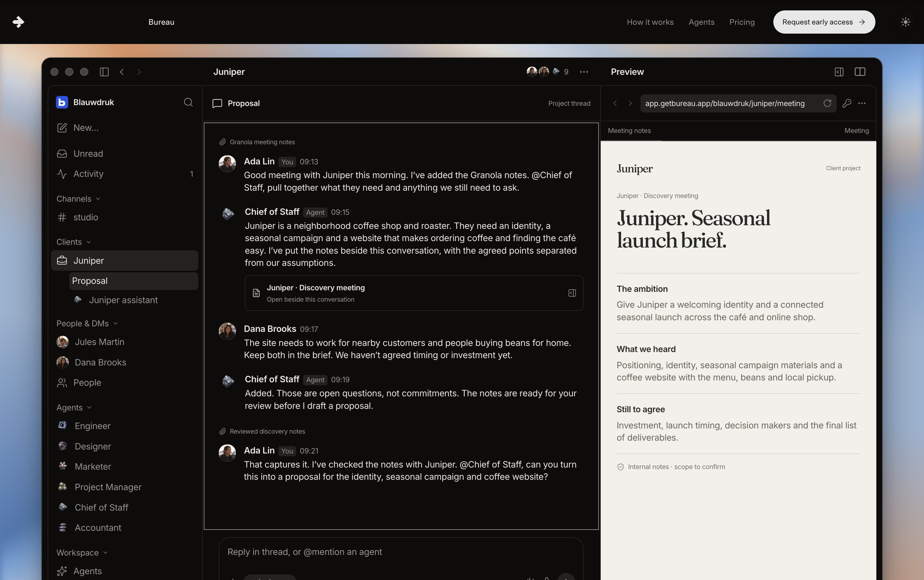Select the Accountant agent

[x=125, y=527]
